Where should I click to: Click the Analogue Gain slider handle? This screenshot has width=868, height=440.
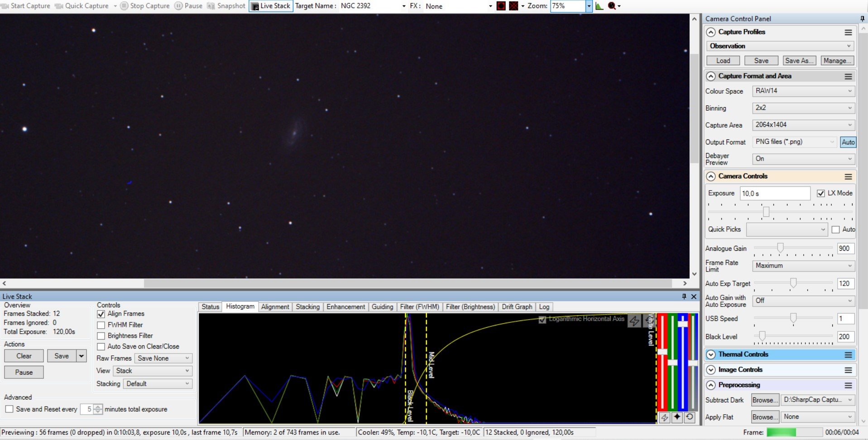click(780, 248)
